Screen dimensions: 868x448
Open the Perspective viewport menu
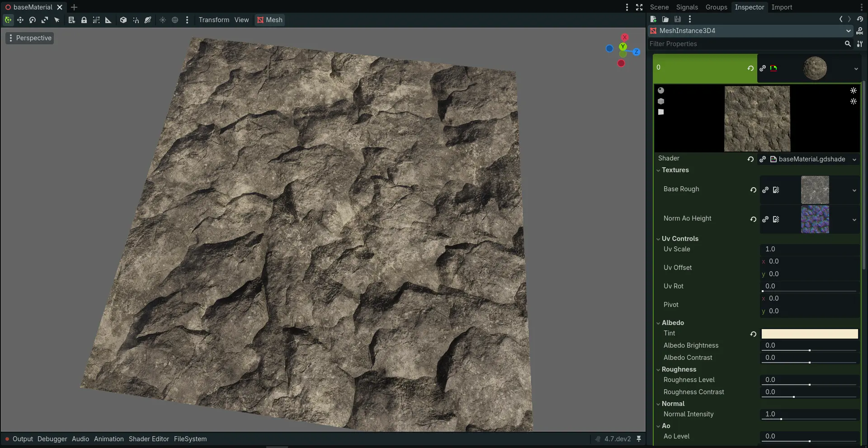point(30,38)
